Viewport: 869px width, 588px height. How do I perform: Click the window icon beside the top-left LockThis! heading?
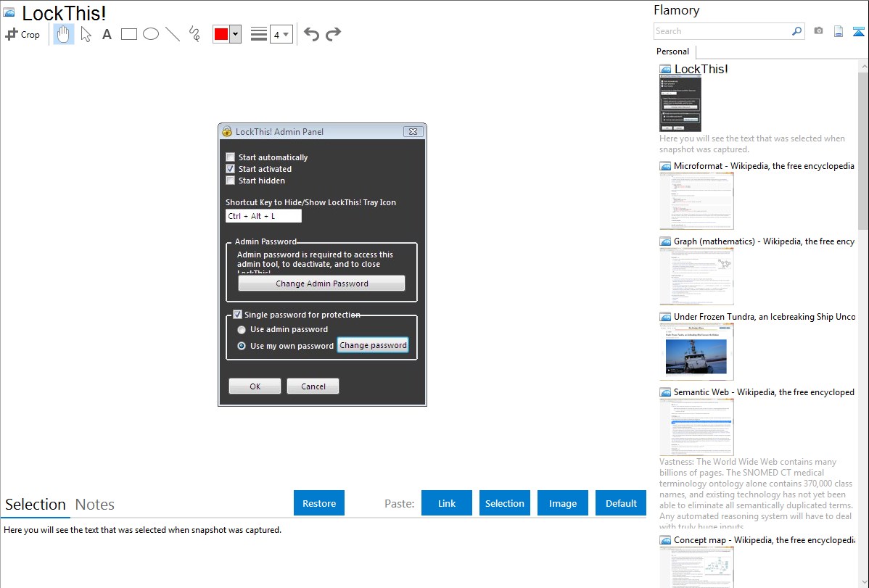pos(9,12)
